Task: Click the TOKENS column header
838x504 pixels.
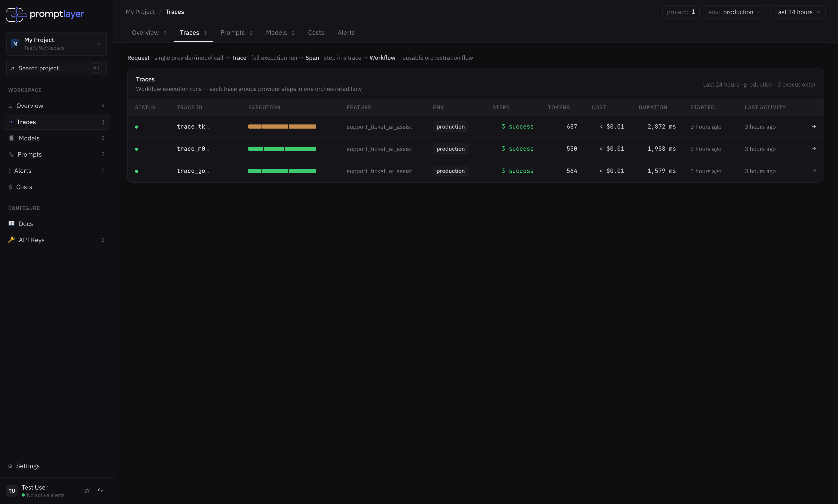Action: [x=559, y=107]
